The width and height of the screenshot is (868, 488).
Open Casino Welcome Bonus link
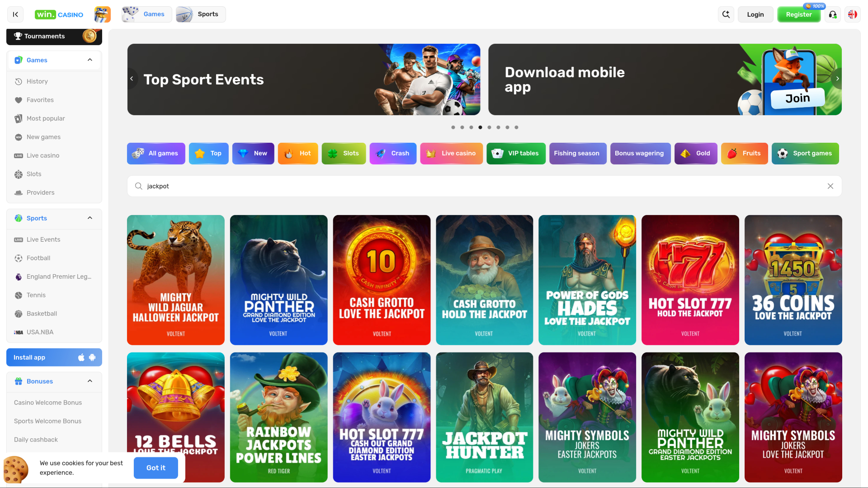click(48, 403)
